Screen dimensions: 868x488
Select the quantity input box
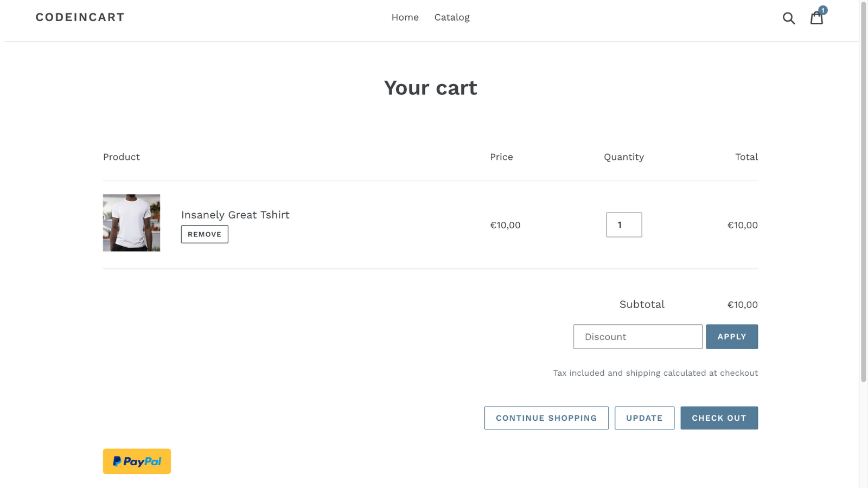[623, 224]
